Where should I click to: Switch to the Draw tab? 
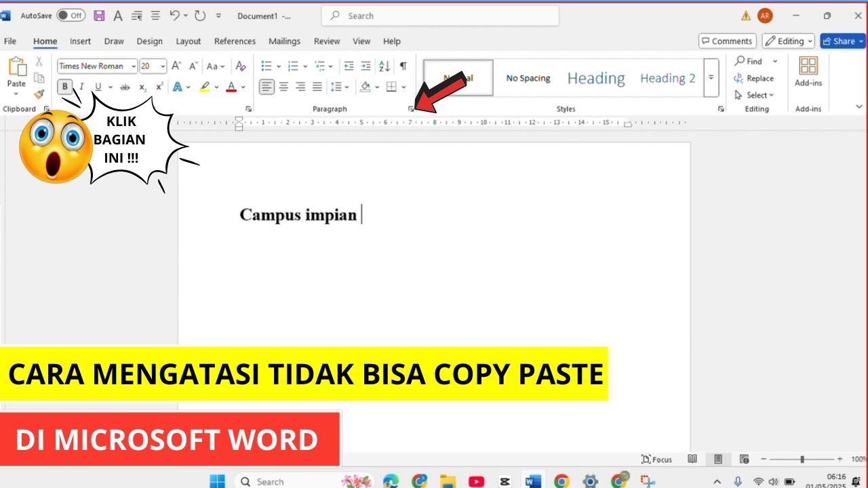pos(114,41)
